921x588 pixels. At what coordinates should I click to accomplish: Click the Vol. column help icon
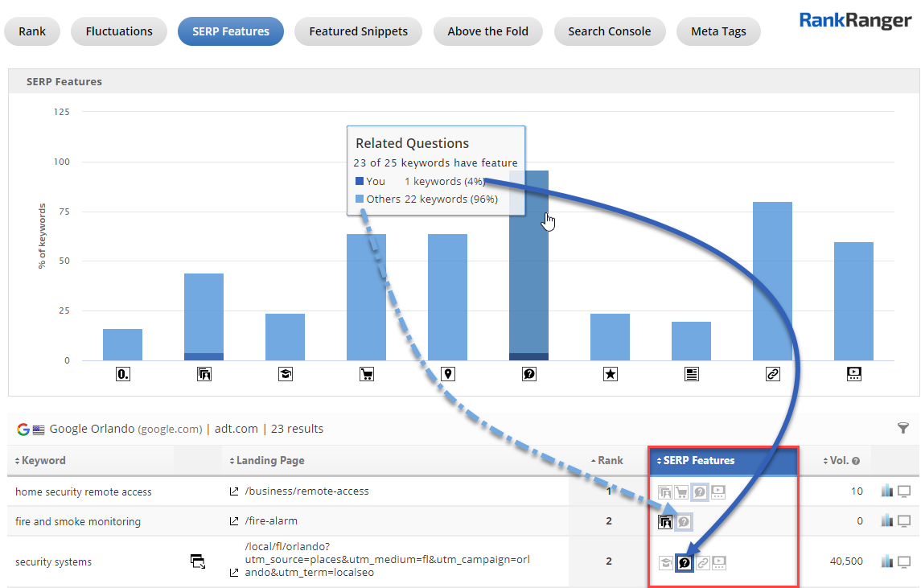[x=856, y=461]
